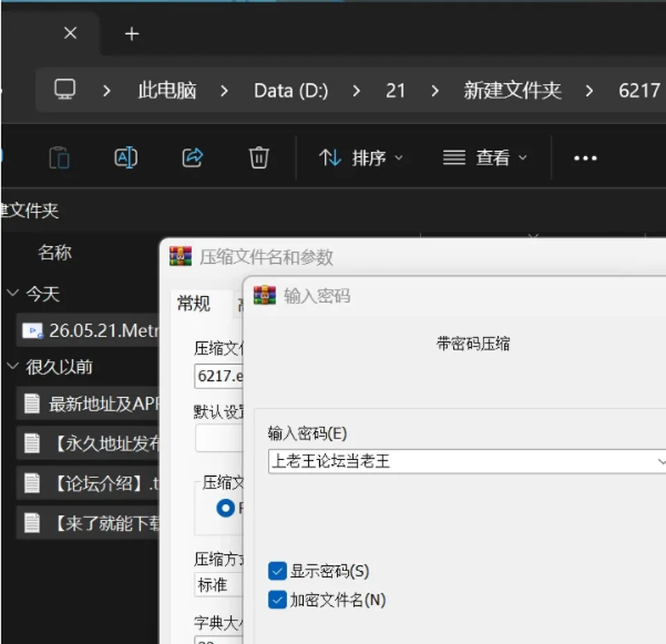Click the rename icon in Explorer toolbar
The width and height of the screenshot is (666, 644).
click(126, 158)
